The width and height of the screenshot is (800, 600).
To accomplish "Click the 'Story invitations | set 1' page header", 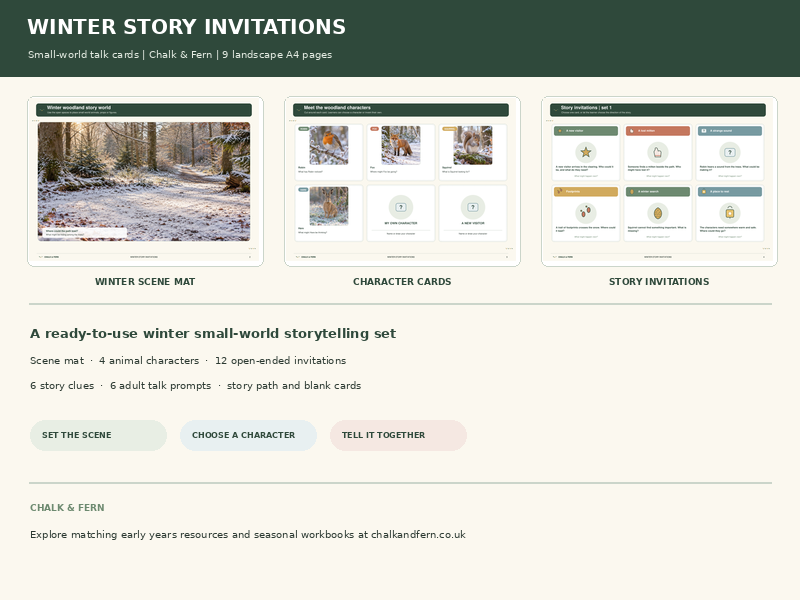I will 658,110.
